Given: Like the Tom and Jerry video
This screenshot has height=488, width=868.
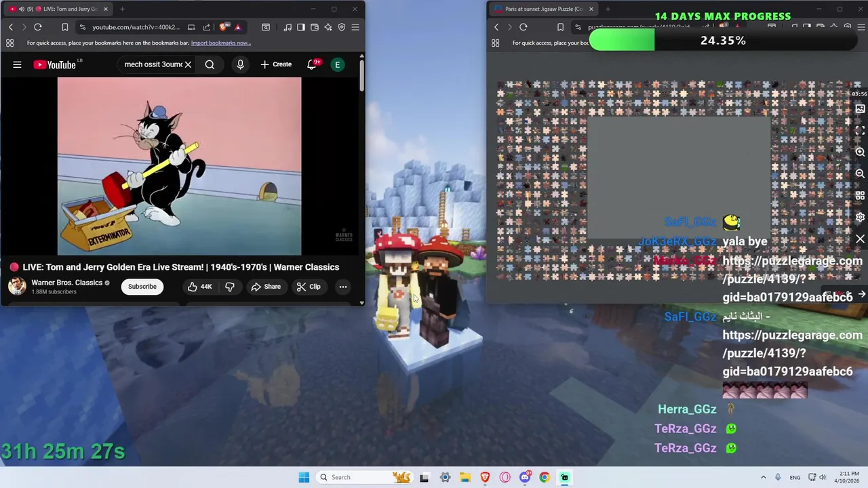Looking at the screenshot, I should 199,287.
